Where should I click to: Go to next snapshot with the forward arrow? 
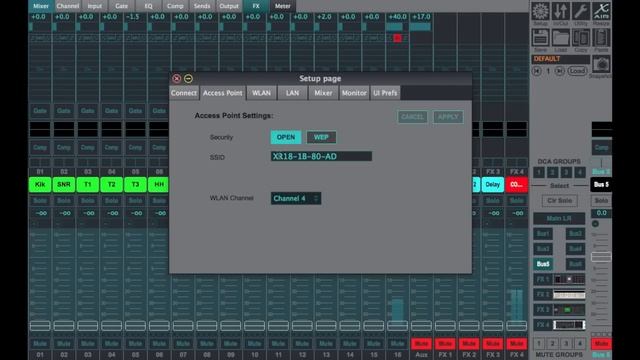tap(560, 71)
